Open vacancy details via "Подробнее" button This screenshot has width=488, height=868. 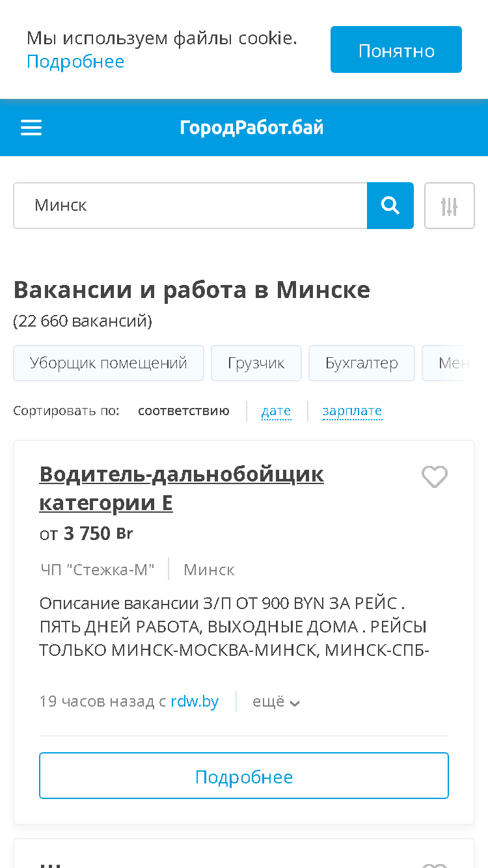coord(244,776)
